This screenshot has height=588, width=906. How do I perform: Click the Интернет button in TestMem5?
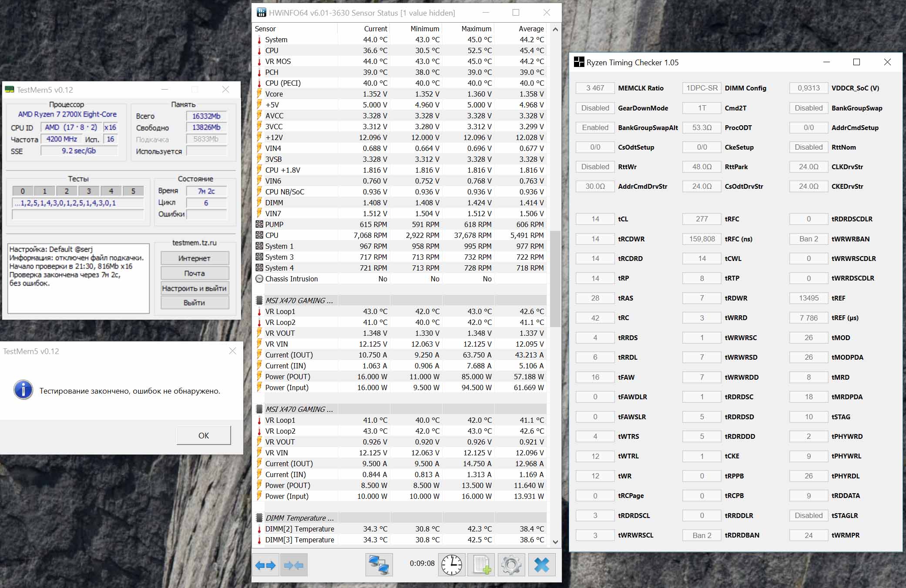point(195,258)
